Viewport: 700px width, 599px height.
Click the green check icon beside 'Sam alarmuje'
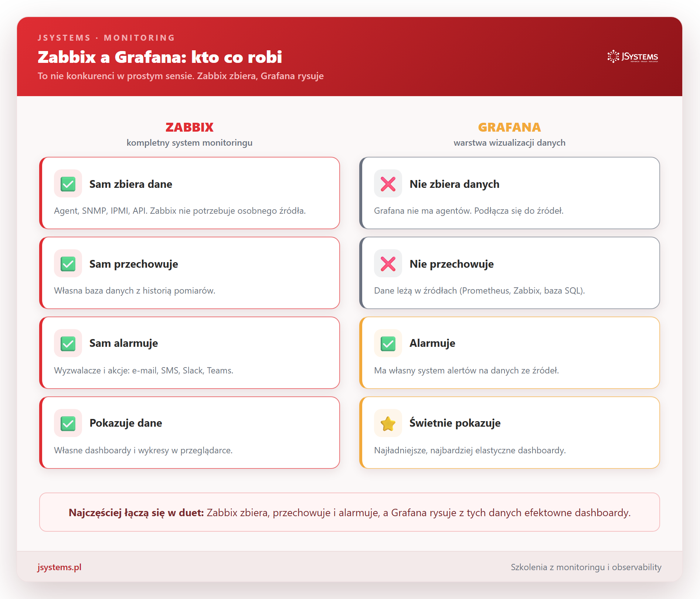click(68, 344)
